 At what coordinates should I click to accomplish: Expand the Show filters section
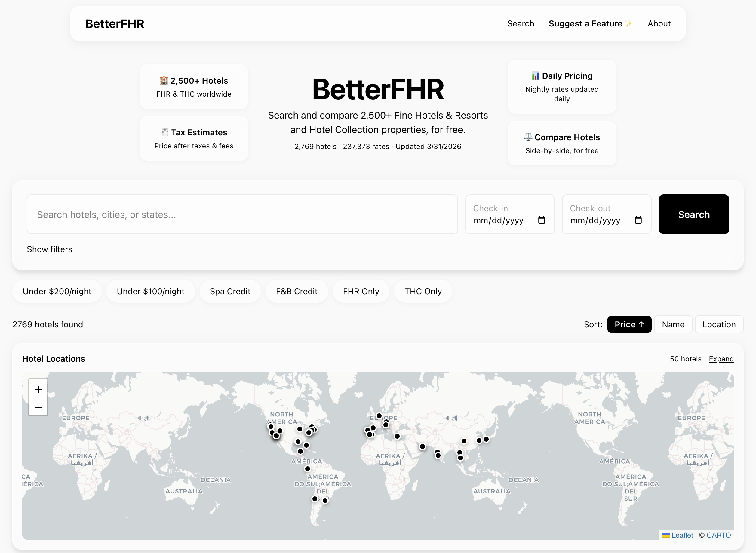50,249
